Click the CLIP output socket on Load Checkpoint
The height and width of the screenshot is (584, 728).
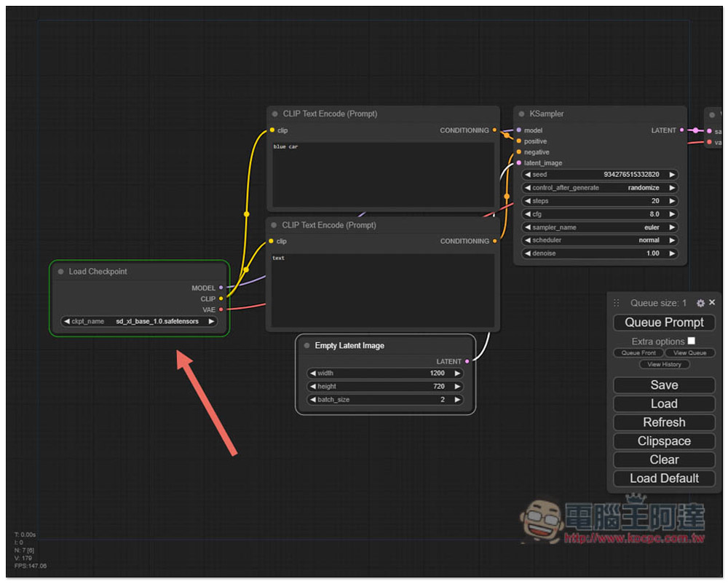coord(221,299)
